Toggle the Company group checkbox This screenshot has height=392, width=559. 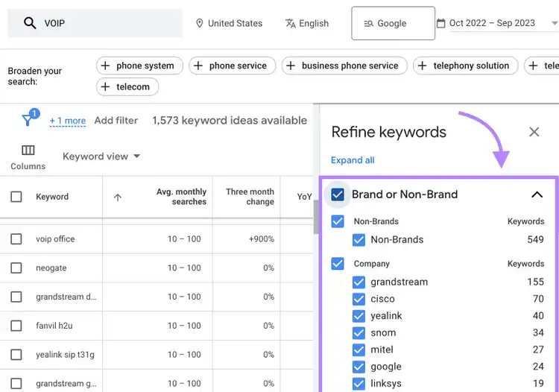[338, 264]
